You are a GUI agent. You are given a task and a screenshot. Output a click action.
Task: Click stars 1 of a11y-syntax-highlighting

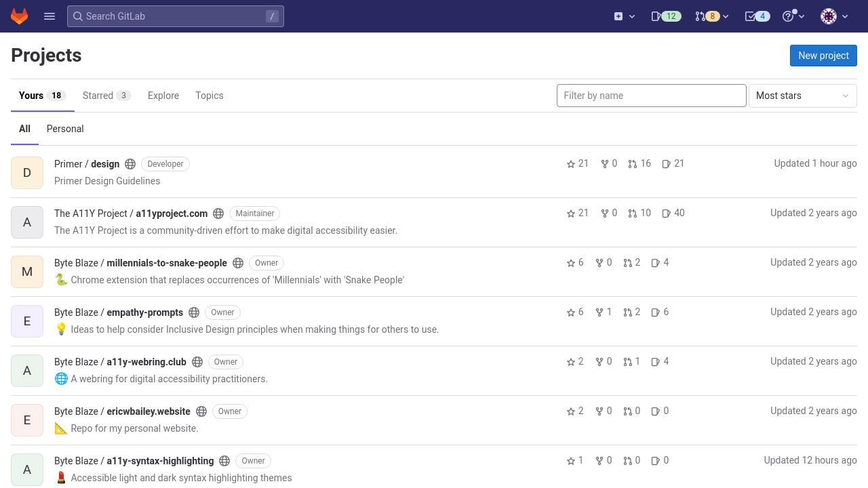click(575, 461)
